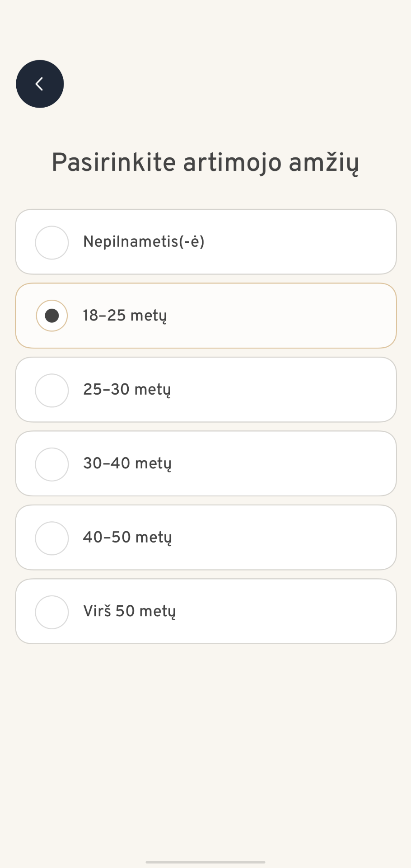Tap the highlighted 18–25 metų card
The width and height of the screenshot is (411, 868).
[205, 316]
